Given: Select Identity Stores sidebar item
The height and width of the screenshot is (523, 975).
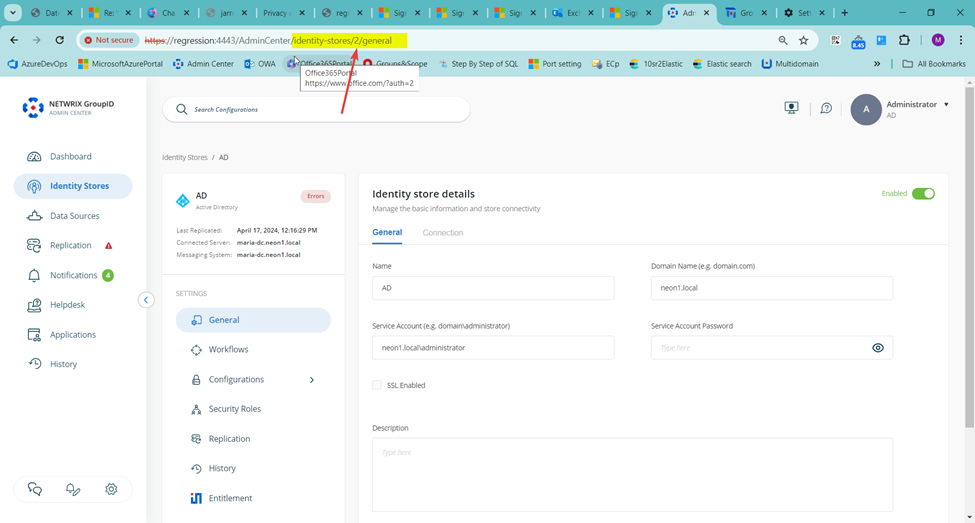Looking at the screenshot, I should click(x=73, y=186).
